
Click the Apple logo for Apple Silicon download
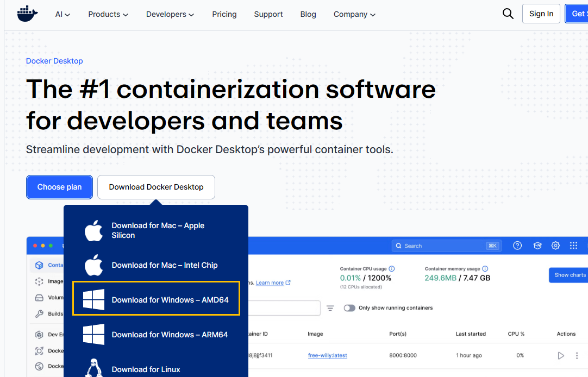93,230
